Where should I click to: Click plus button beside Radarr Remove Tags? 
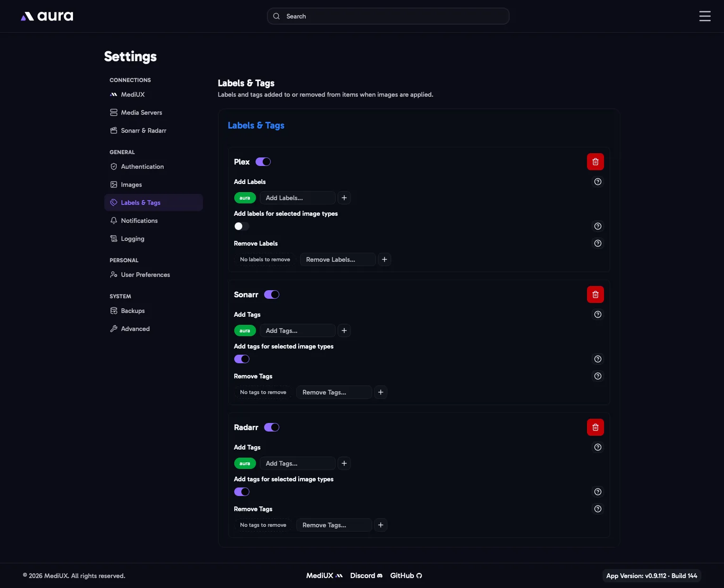381,525
